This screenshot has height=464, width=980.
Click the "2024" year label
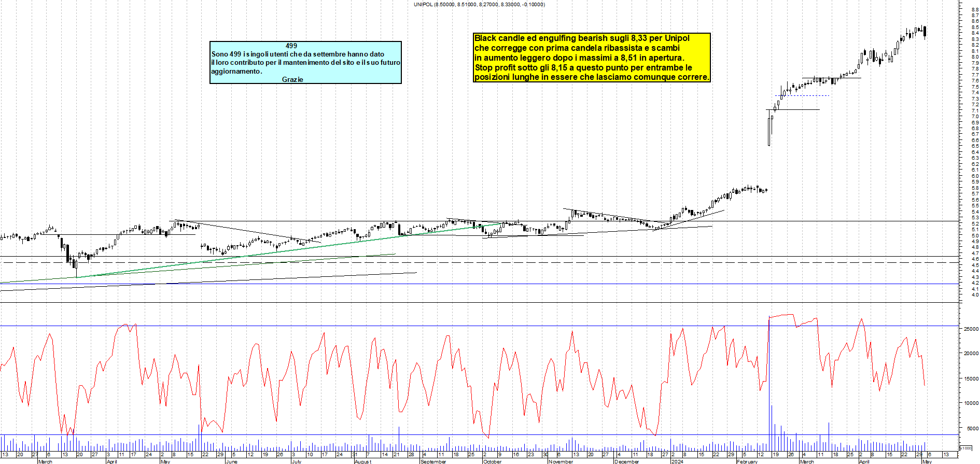[677, 461]
